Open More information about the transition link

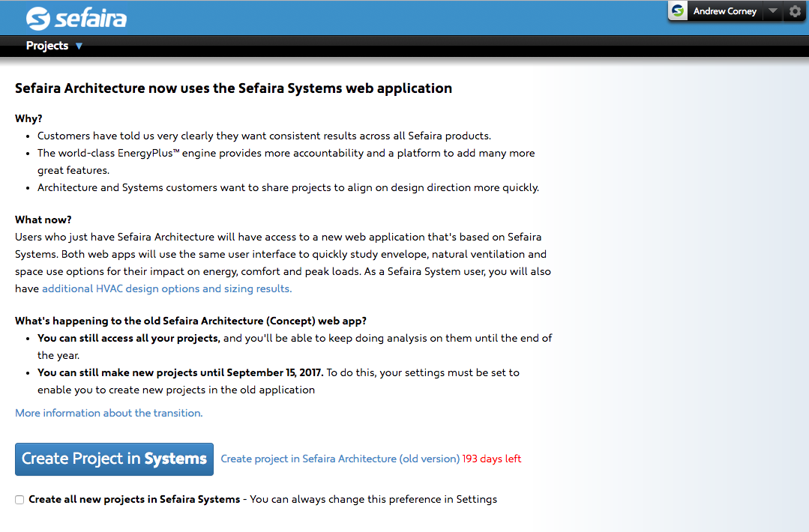pos(109,413)
